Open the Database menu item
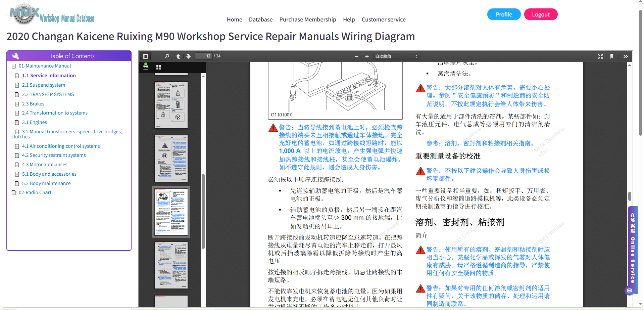644x310 pixels. point(261,19)
